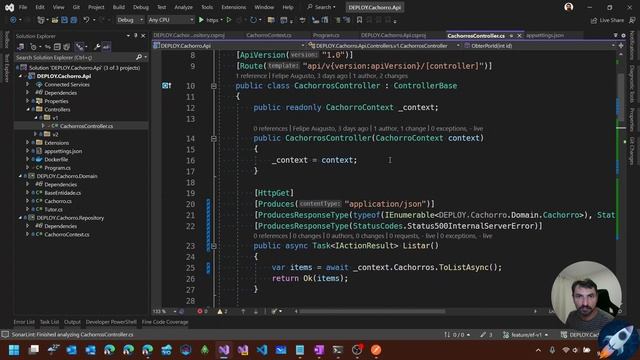Select Dockerfile in Solution Explorer
640x360 pixels.
tap(56, 160)
